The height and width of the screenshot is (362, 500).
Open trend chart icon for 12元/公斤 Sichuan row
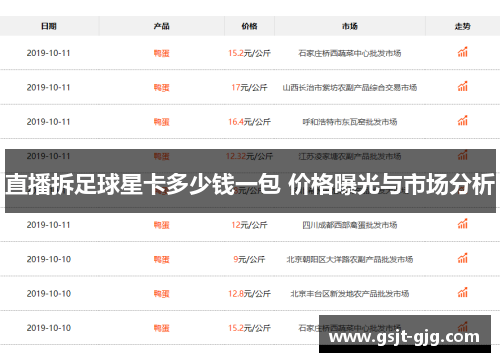coord(463,224)
